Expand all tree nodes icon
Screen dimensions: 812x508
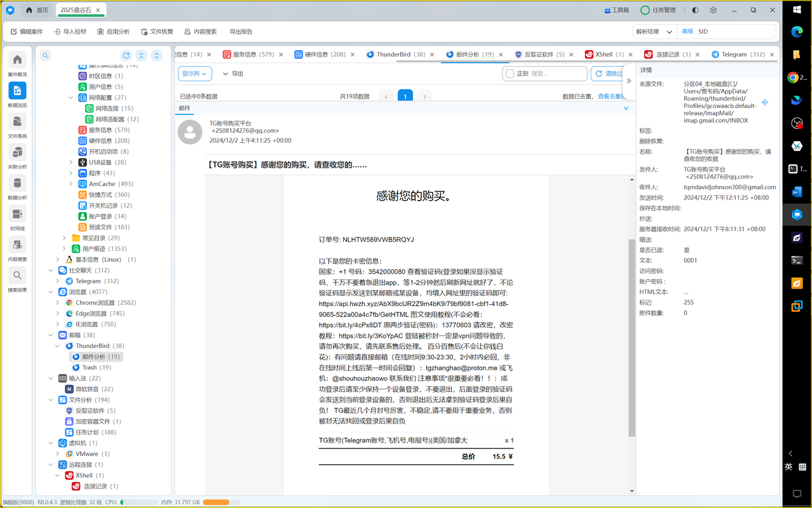[157, 56]
